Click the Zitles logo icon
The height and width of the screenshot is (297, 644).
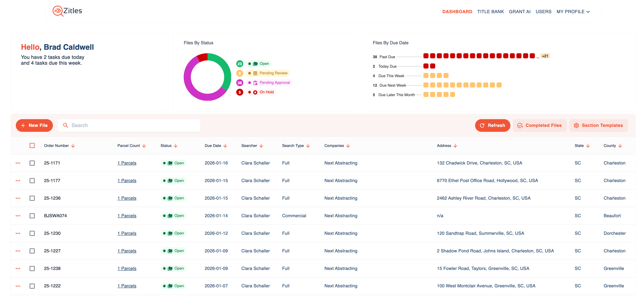(58, 11)
